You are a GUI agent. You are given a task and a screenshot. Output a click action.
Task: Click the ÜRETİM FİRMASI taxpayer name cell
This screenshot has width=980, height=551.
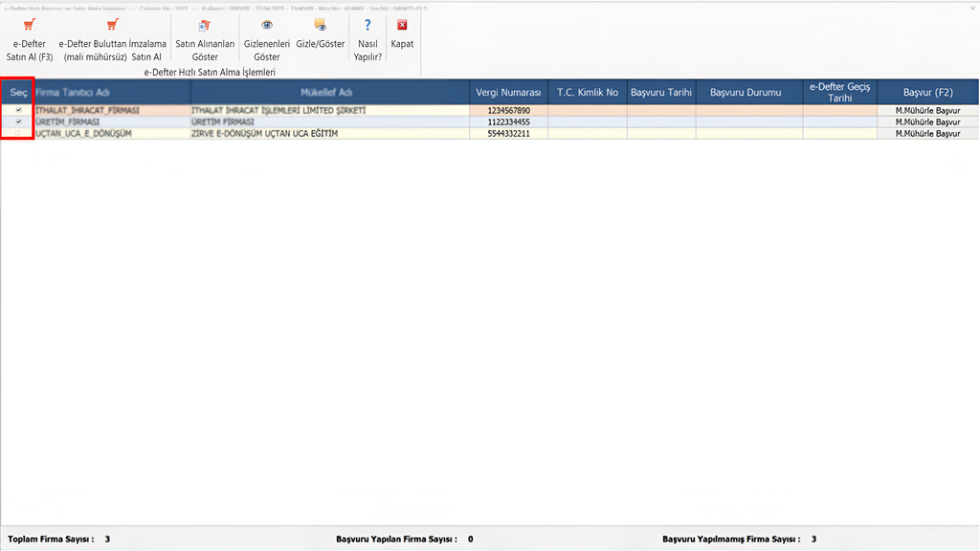330,121
